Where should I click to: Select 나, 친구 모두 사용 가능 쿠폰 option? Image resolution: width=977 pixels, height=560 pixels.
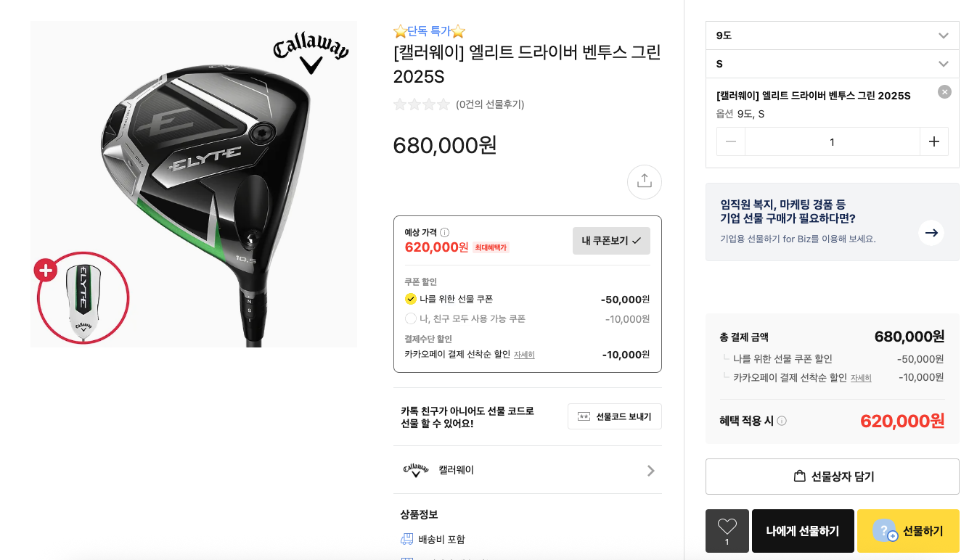coord(411,318)
